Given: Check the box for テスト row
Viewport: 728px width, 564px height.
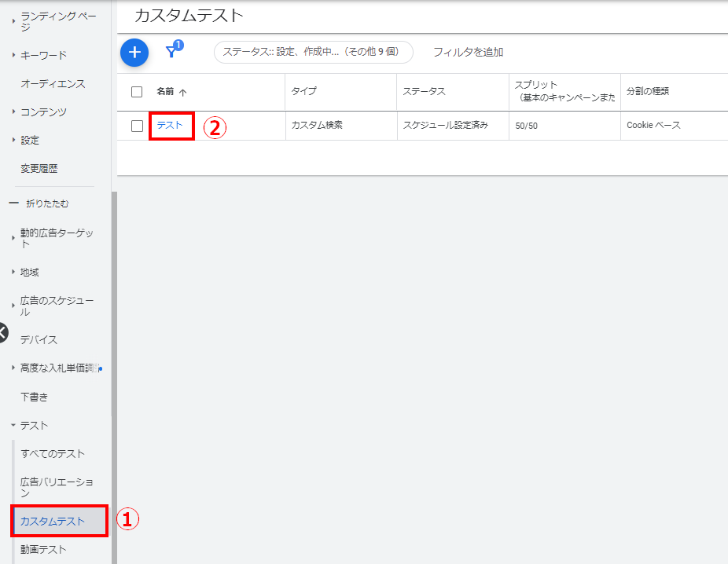Looking at the screenshot, I should coord(137,126).
